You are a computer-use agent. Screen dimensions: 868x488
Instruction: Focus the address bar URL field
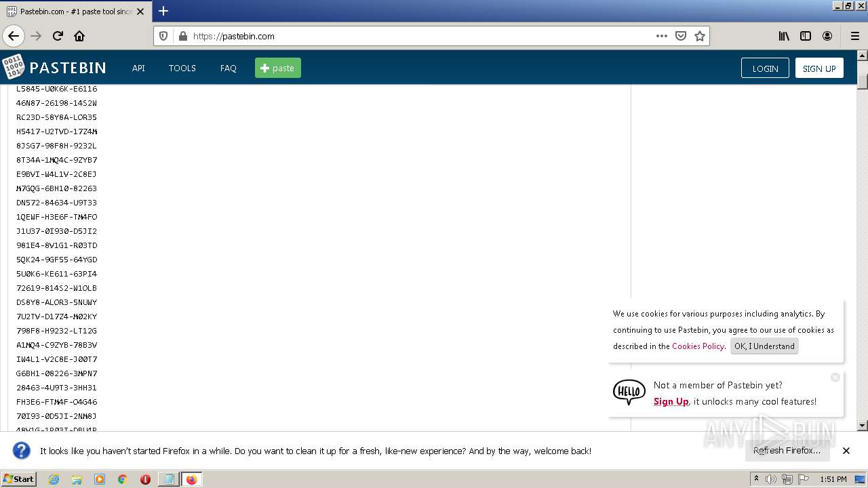coord(420,36)
